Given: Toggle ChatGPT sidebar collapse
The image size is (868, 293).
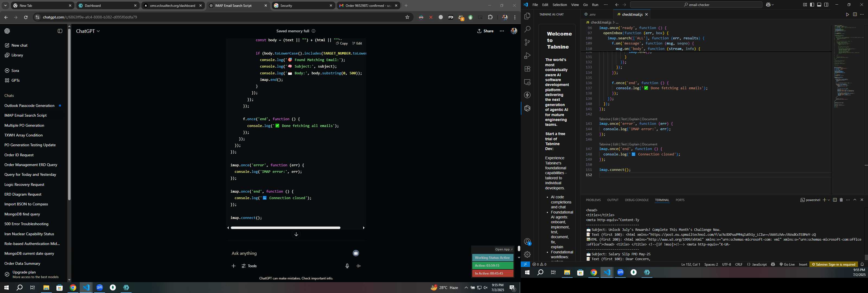Looking at the screenshot, I should click(60, 31).
